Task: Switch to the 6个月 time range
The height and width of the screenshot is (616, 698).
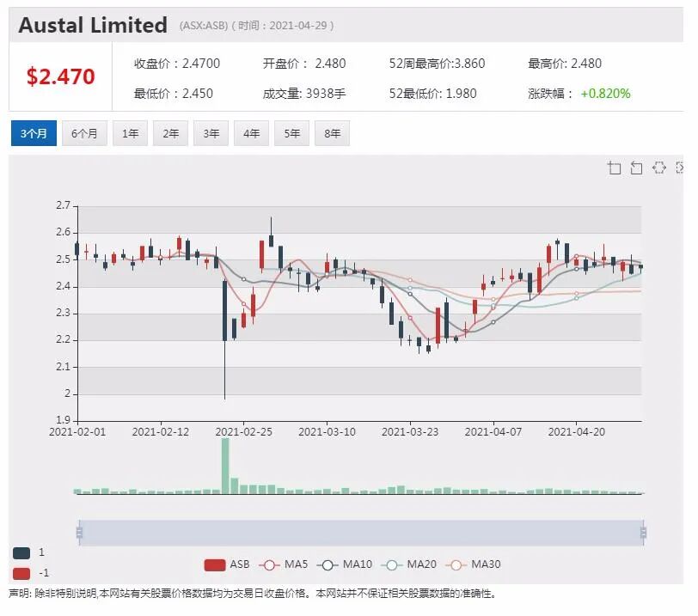Action: [x=84, y=133]
